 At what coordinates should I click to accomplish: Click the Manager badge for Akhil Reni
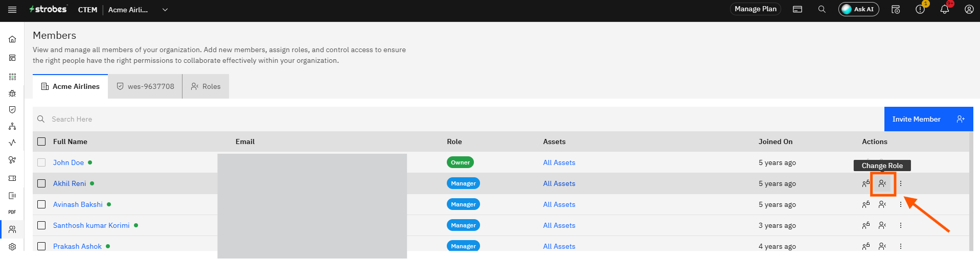click(x=463, y=183)
